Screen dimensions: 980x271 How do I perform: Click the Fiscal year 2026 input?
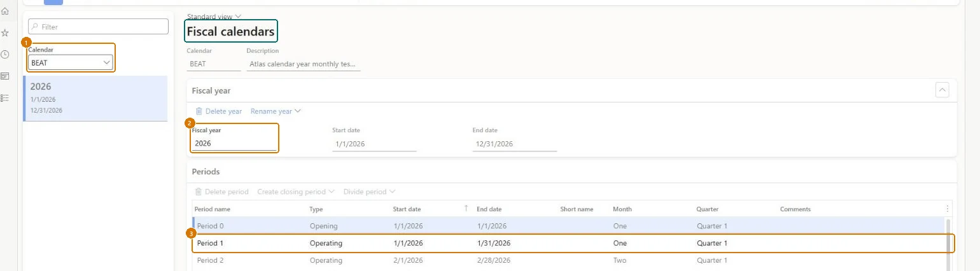(x=234, y=144)
